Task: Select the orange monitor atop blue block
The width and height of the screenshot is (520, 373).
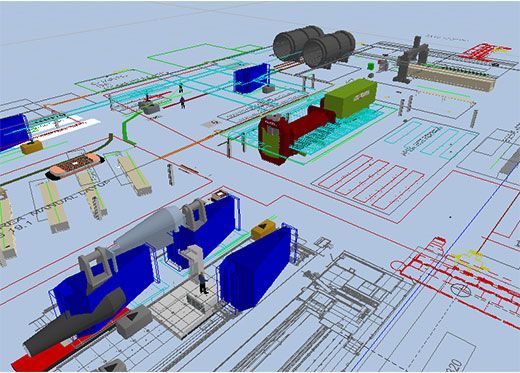Action: (x=219, y=194)
